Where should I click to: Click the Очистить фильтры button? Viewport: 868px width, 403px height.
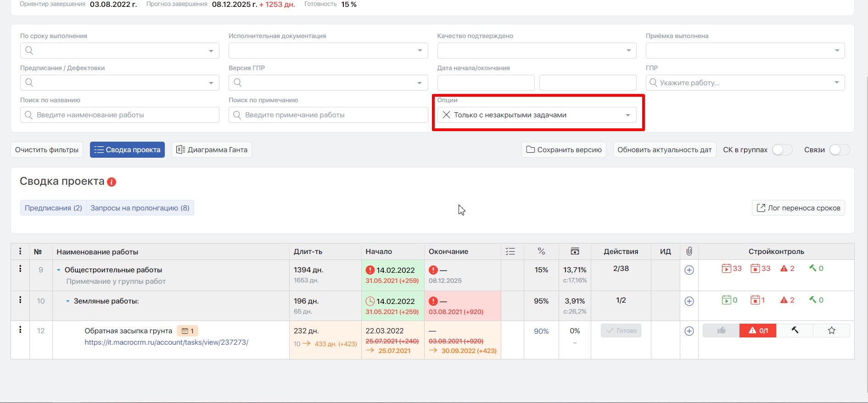47,150
